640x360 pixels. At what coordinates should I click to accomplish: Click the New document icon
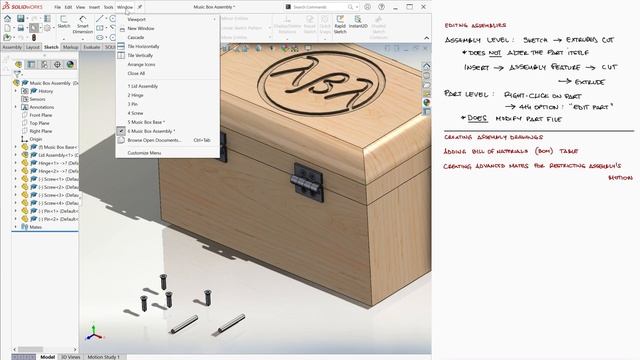tap(7, 28)
